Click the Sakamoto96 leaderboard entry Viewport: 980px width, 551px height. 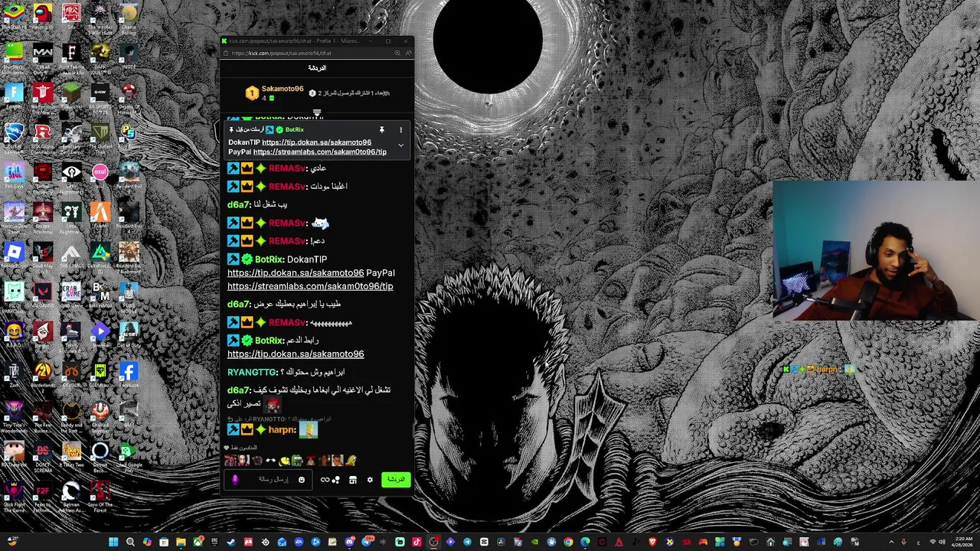point(274,93)
